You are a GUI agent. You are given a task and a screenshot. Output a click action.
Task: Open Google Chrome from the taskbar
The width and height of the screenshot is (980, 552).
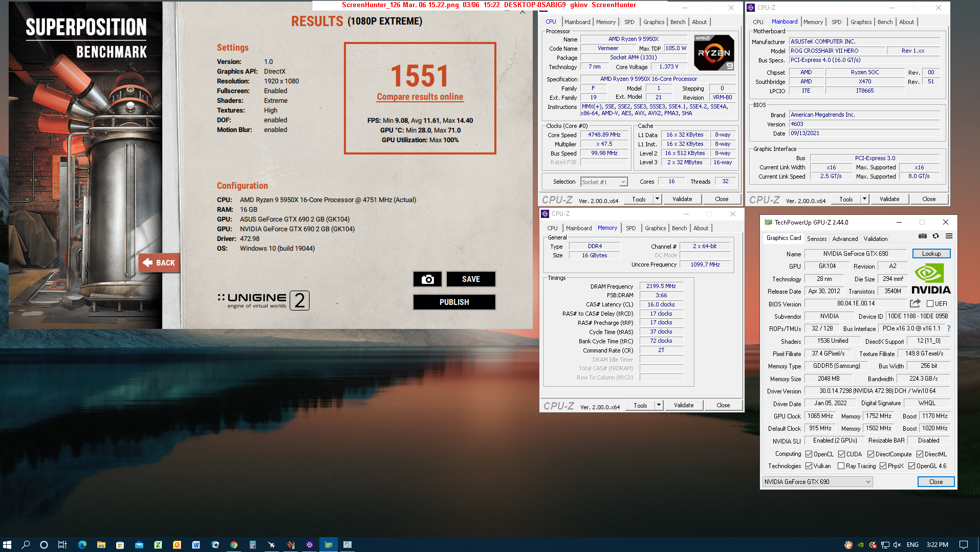tap(234, 545)
